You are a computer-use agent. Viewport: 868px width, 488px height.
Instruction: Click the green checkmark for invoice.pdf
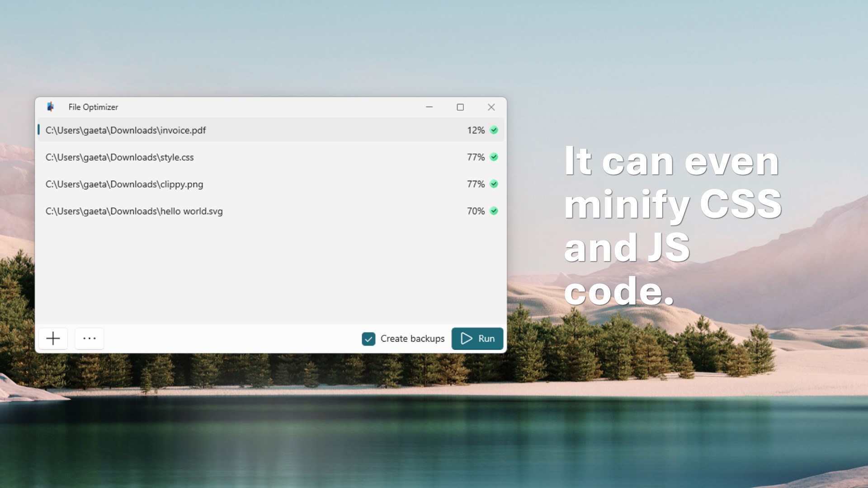click(494, 130)
